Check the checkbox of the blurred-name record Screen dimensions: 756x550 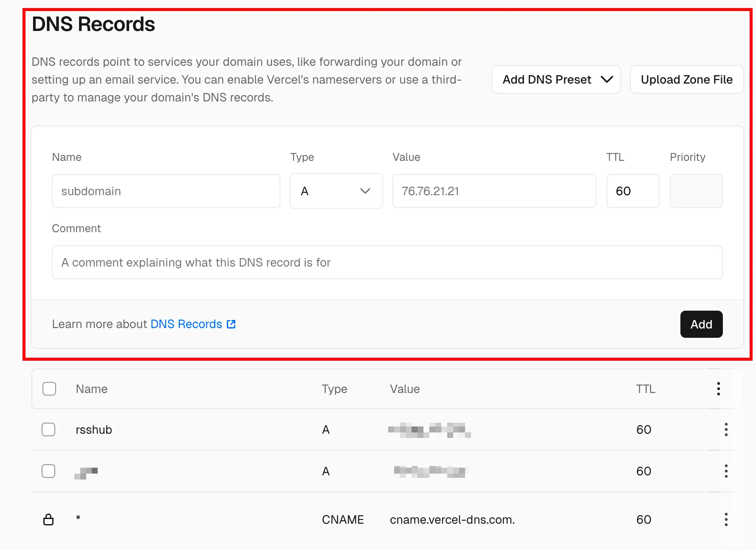(x=48, y=471)
